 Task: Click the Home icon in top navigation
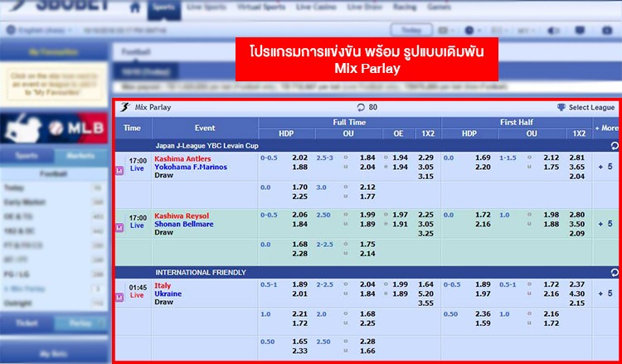pos(135,7)
